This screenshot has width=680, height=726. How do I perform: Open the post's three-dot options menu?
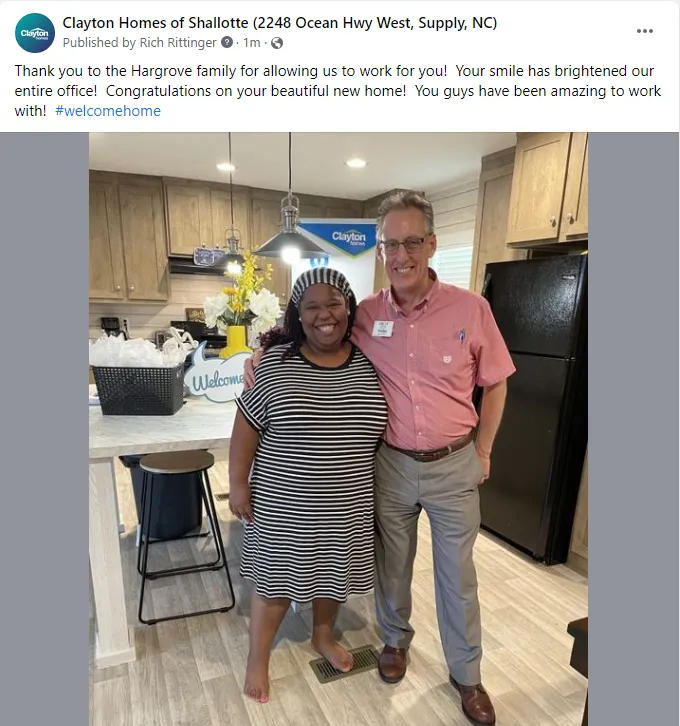point(644,31)
